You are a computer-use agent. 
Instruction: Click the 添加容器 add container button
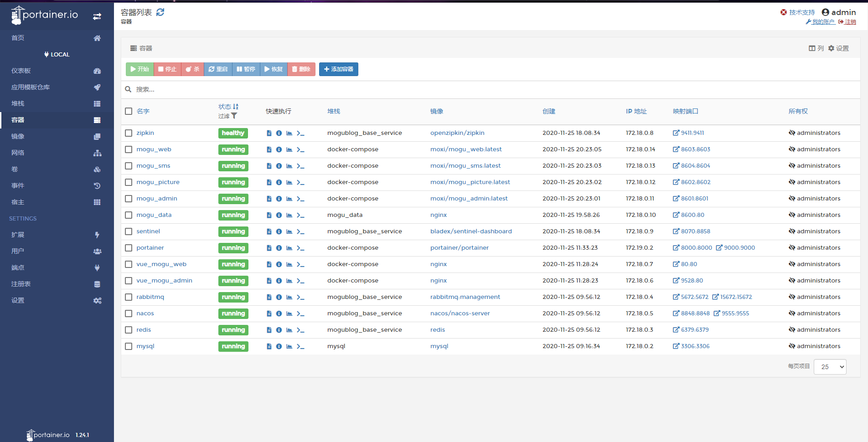click(x=339, y=69)
